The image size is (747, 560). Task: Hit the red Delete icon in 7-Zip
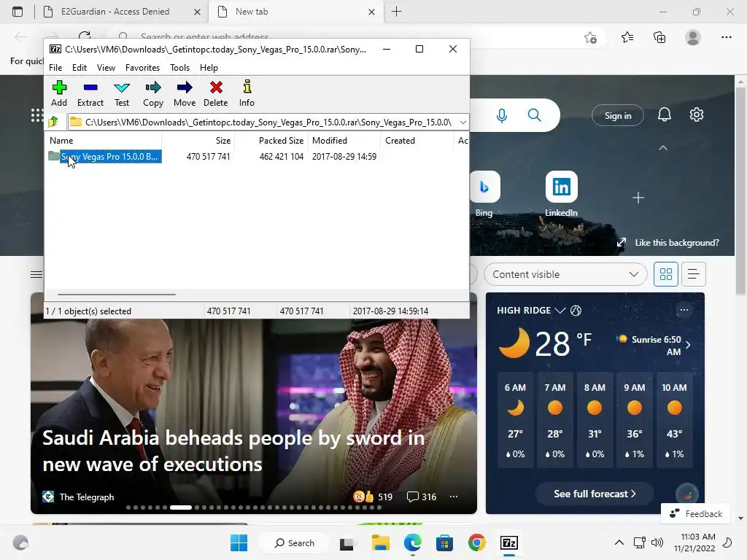(216, 93)
